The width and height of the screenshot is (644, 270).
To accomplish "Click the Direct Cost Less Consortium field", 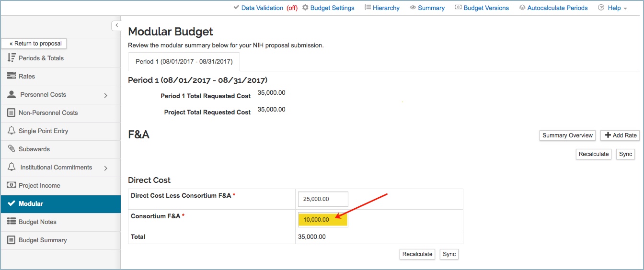I will pyautogui.click(x=322, y=199).
